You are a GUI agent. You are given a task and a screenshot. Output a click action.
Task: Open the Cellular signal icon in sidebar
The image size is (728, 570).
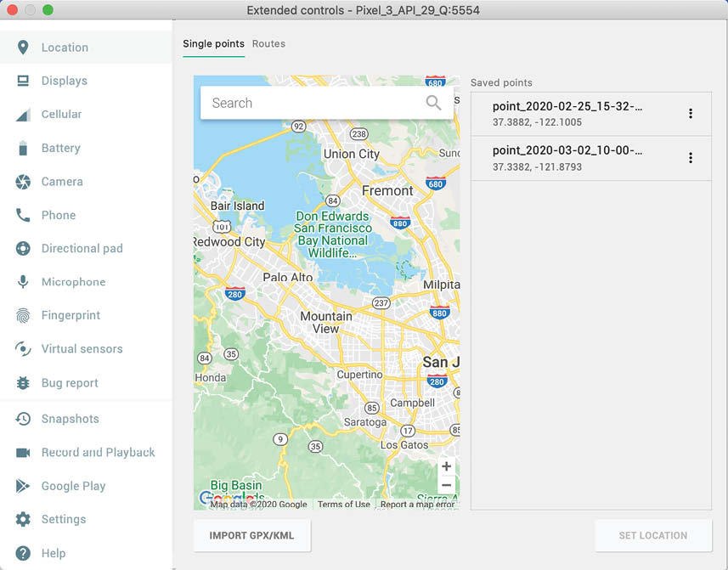point(23,115)
